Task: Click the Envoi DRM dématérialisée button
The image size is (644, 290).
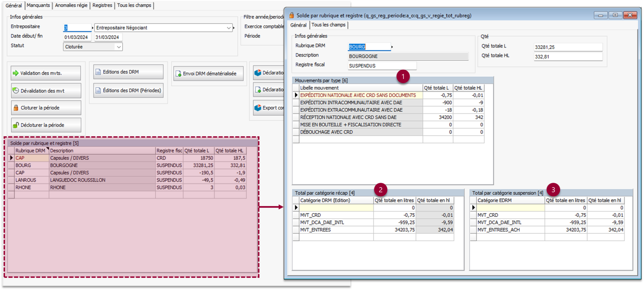Action: tap(208, 74)
